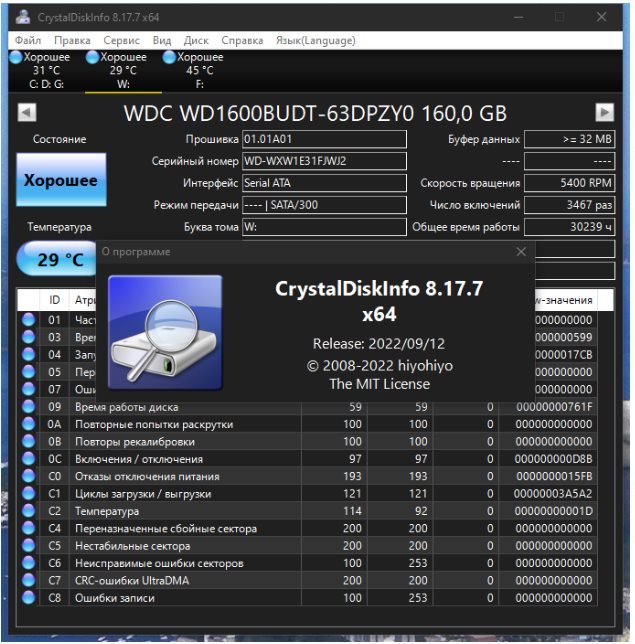
Task: Click the status orb for attribute 05
Action: coord(28,372)
